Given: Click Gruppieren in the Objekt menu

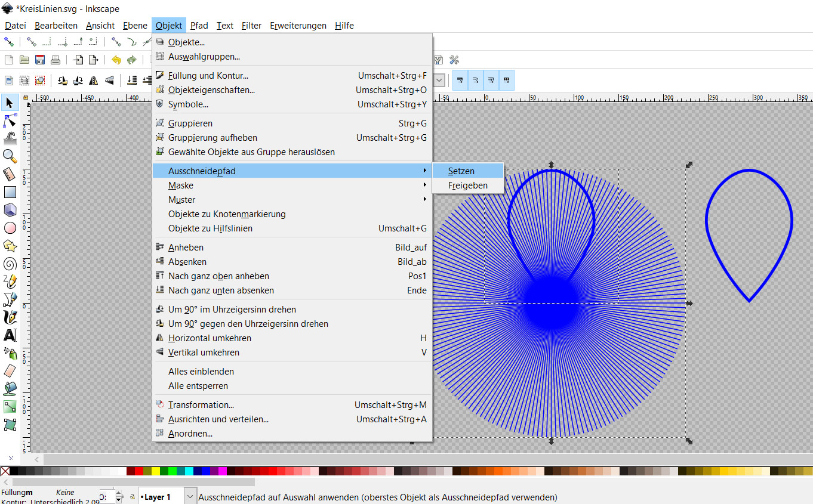Looking at the screenshot, I should click(x=190, y=123).
